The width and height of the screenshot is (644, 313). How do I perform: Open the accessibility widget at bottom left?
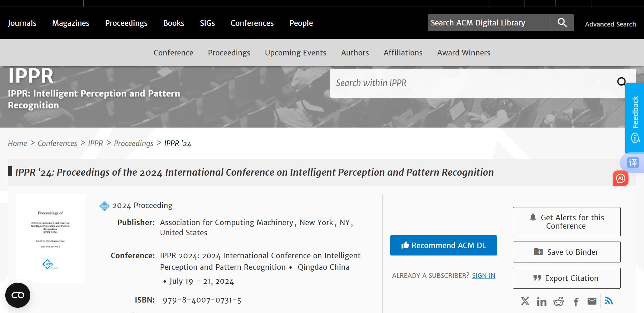[x=18, y=295]
